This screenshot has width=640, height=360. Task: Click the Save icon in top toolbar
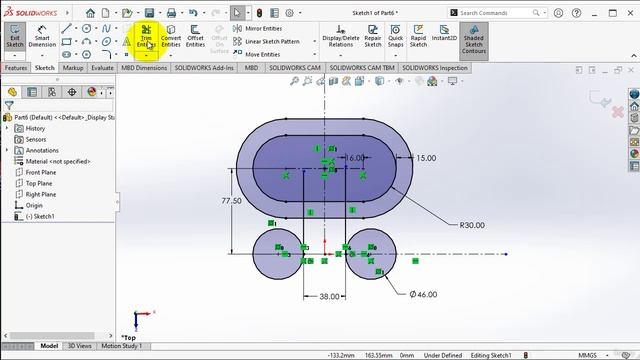[x=149, y=13]
